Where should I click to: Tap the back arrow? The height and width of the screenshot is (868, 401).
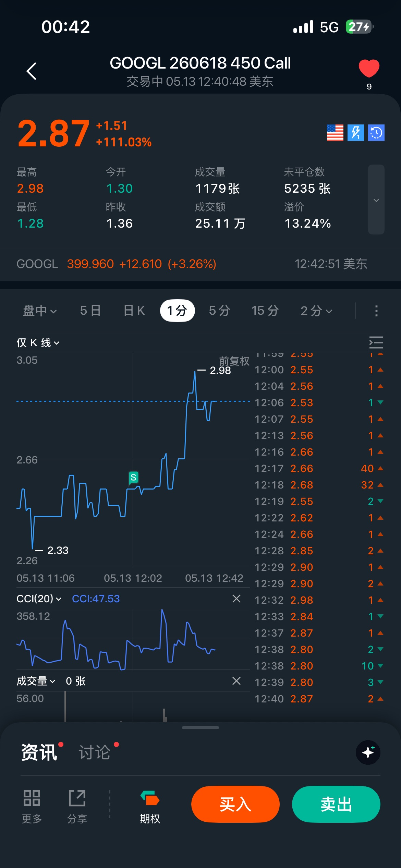(32, 71)
